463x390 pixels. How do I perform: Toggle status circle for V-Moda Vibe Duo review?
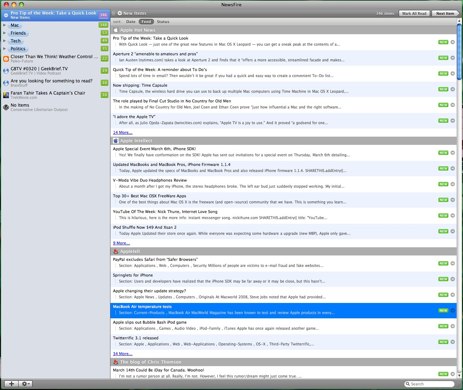[453, 184]
